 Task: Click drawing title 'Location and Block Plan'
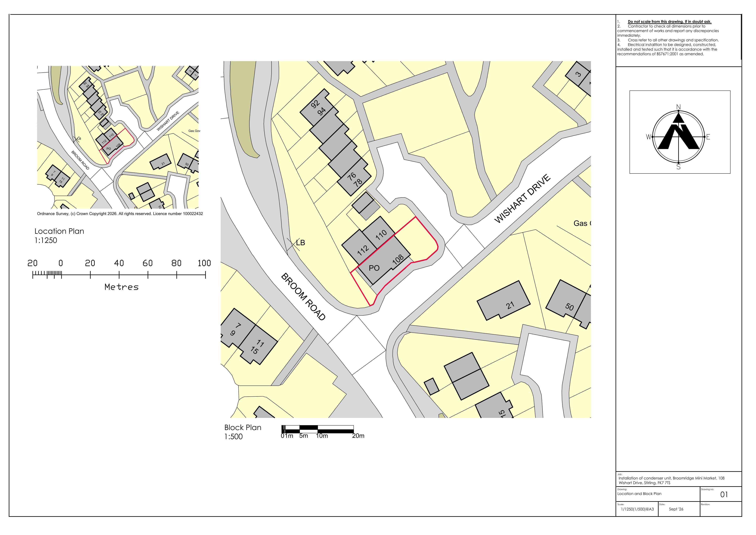tap(639, 493)
